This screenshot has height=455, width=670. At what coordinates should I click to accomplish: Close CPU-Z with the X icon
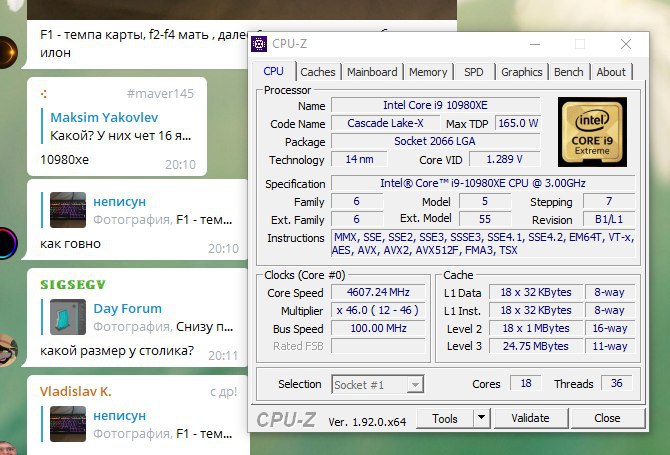point(626,44)
